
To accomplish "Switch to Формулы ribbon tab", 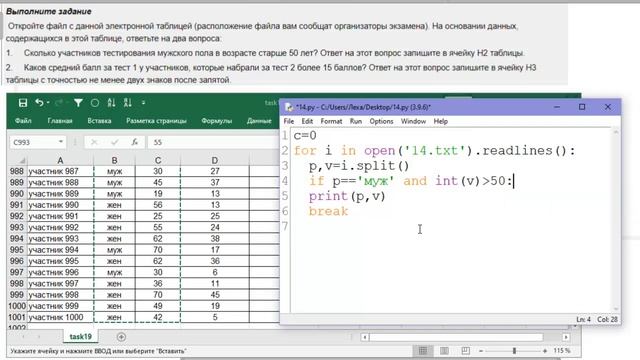I will click(x=216, y=121).
